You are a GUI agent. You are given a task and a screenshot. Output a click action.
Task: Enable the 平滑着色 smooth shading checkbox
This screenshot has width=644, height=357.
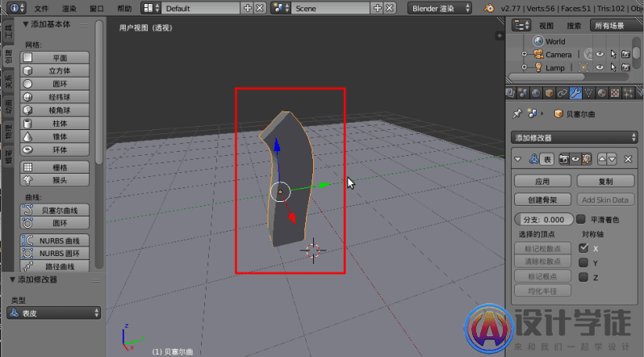(x=581, y=219)
